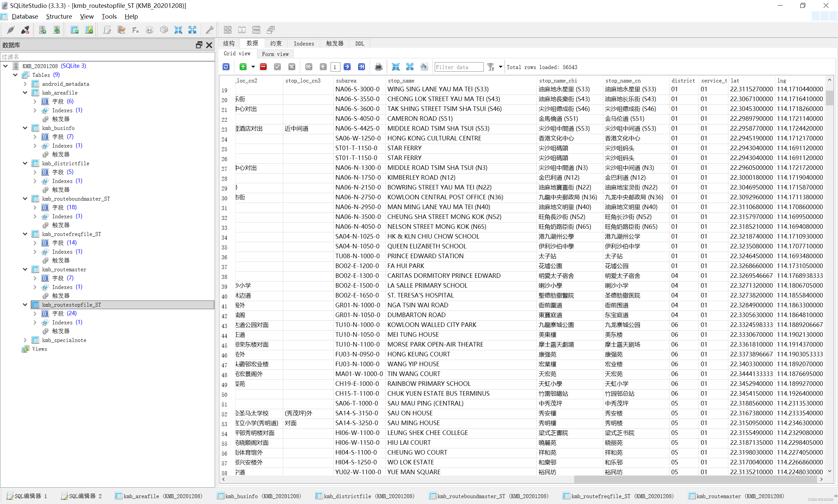Click the refresh table data icon
838x504 pixels.
click(226, 67)
